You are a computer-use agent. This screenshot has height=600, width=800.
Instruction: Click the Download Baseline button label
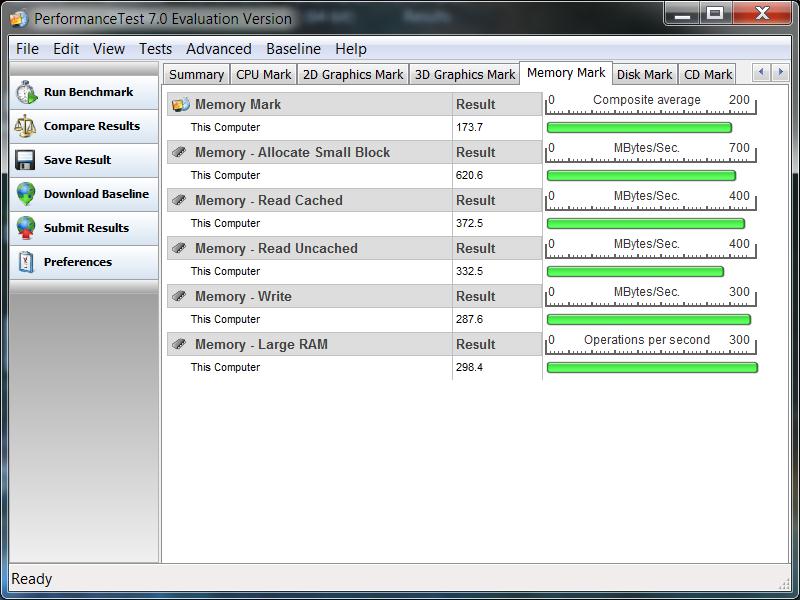[96, 194]
